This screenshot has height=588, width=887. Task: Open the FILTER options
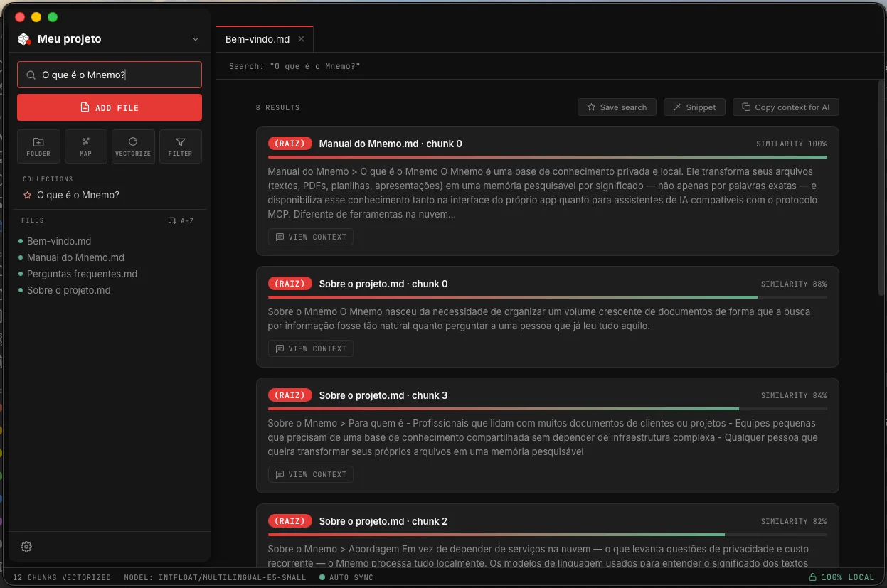coord(181,146)
